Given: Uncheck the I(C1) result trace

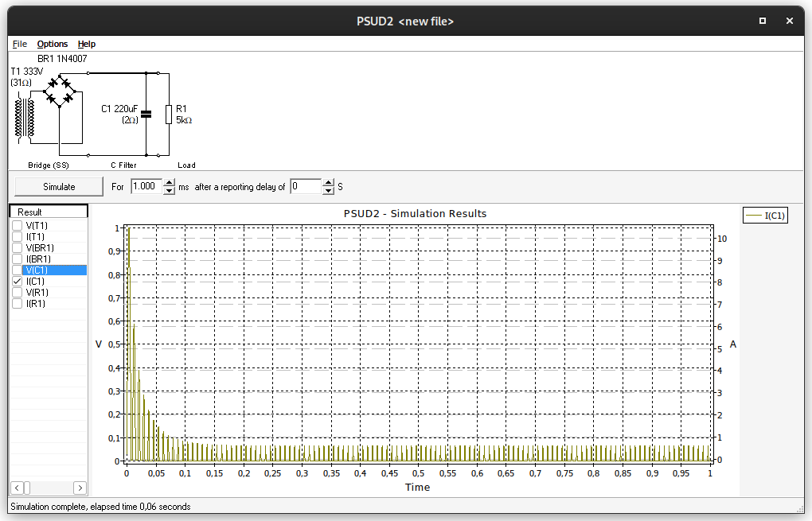Looking at the screenshot, I should click(18, 282).
